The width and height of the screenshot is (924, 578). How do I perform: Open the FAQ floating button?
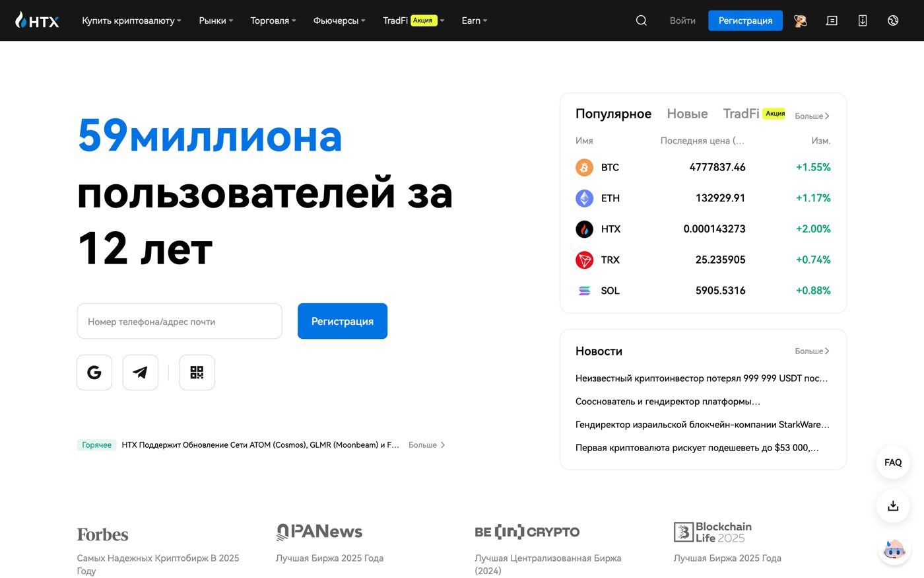click(x=893, y=462)
